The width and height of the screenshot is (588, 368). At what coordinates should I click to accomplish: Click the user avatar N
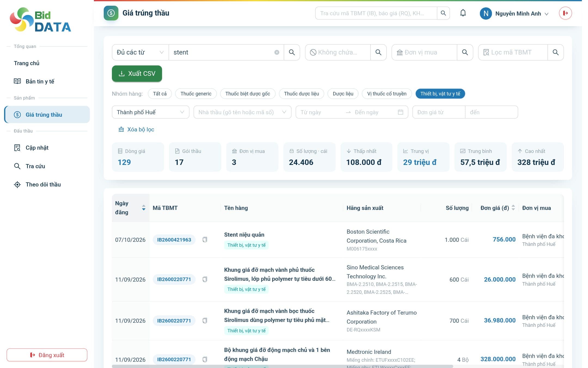[x=486, y=13]
